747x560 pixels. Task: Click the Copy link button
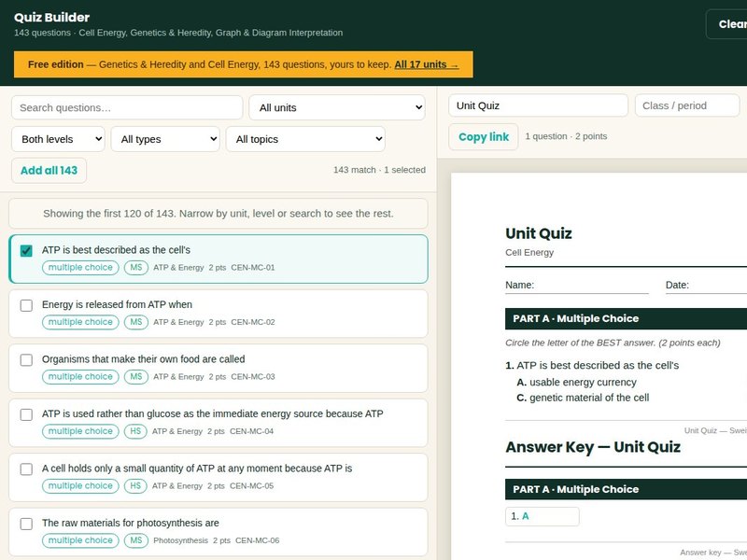click(x=483, y=137)
